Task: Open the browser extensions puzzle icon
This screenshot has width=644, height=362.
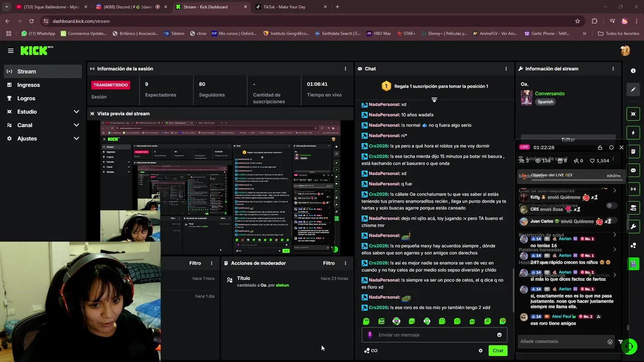Action: [594, 21]
